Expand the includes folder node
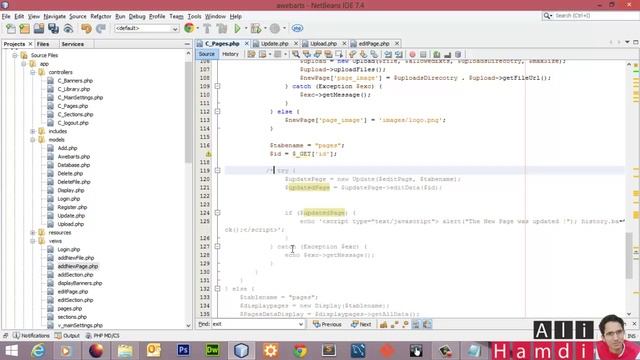The image size is (640, 360). tap(33, 131)
